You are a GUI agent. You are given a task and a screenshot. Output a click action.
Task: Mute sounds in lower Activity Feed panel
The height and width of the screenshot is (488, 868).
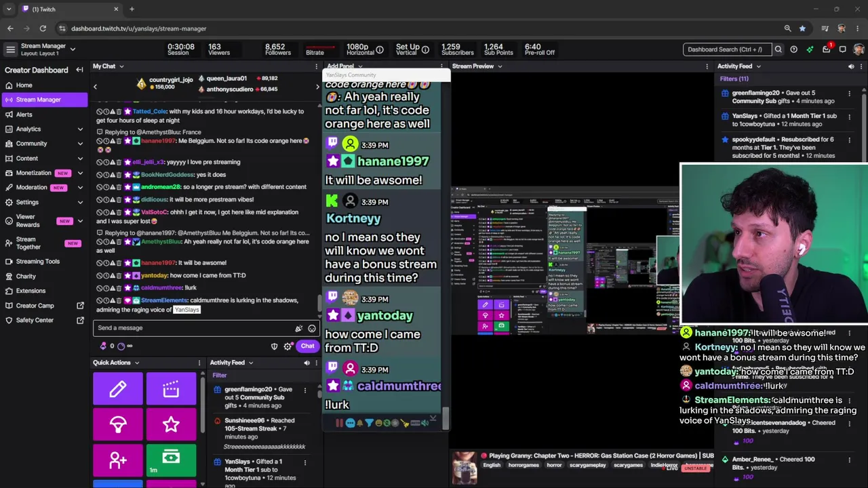(307, 363)
